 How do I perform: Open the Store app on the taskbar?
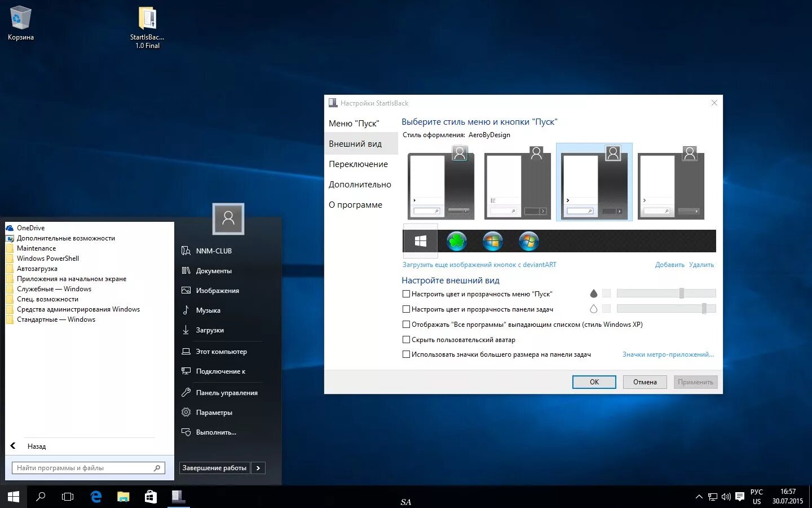point(151,497)
